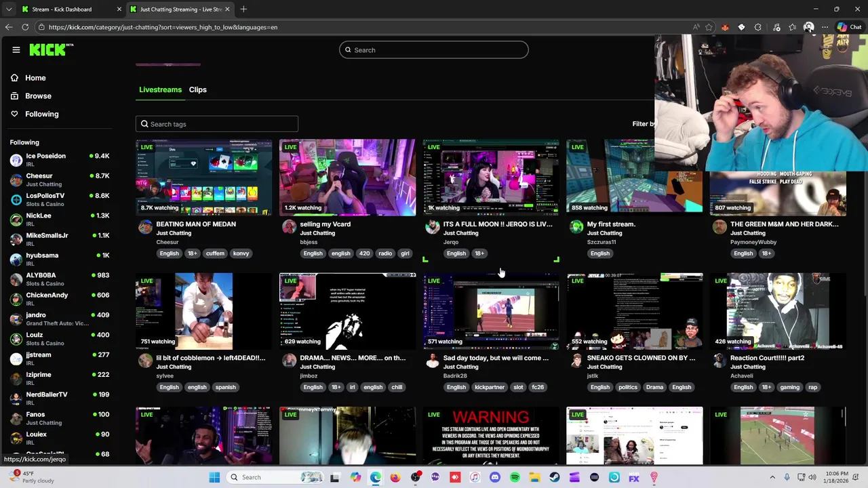Click hyubsama channel avatar in sidebar
The width and height of the screenshot is (868, 488).
coord(16,260)
